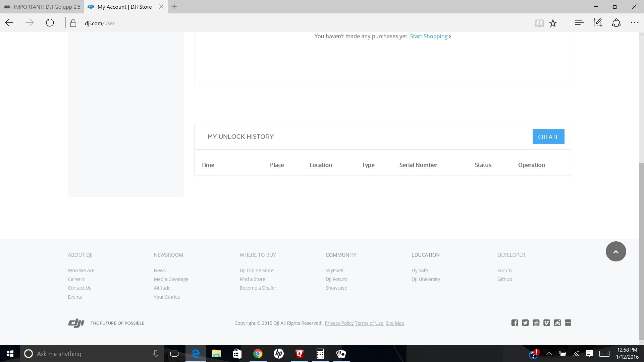Open reading view icon
The width and height of the screenshot is (644, 362).
click(539, 23)
